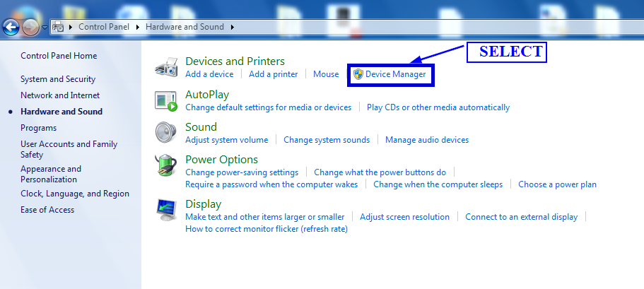Screen dimensions: 644x289
Task: Click the AutoPlay category icon
Action: tap(165, 100)
